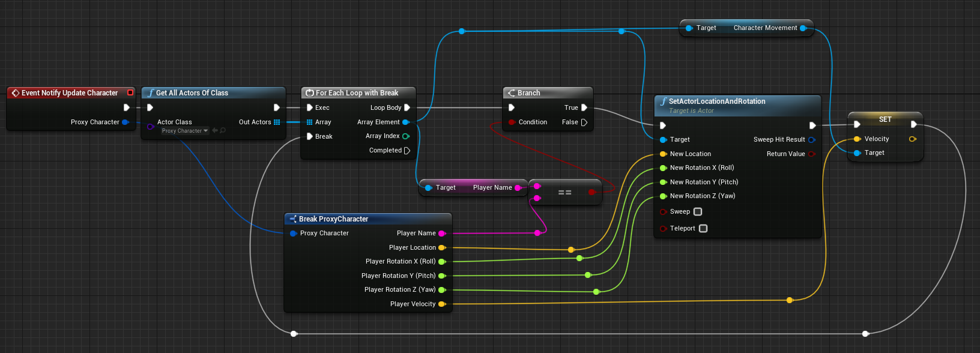980x353 pixels.
Task: Click the Sweep Hit Result output pin
Action: (x=812, y=139)
